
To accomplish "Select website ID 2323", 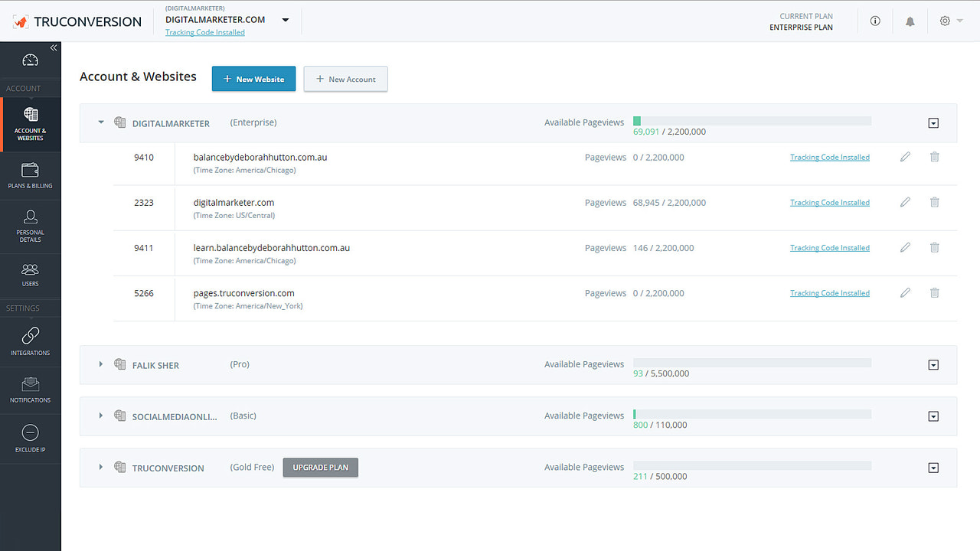I will (144, 203).
